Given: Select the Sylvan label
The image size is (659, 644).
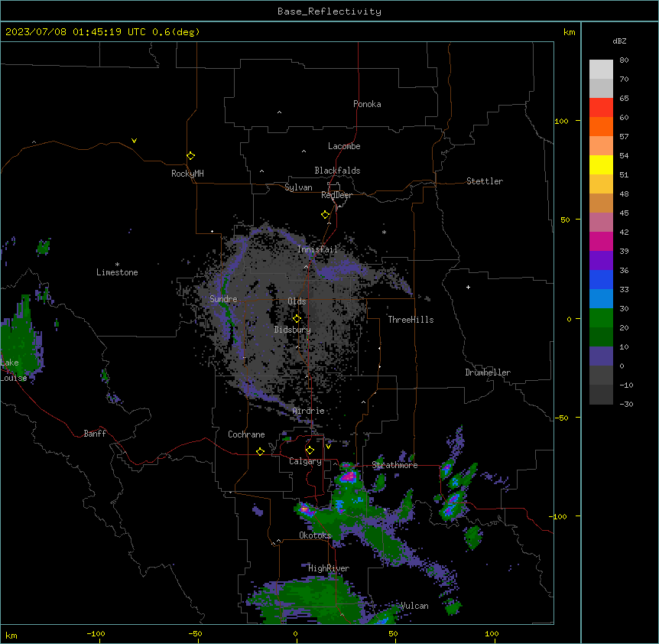Looking at the screenshot, I should coord(298,187).
